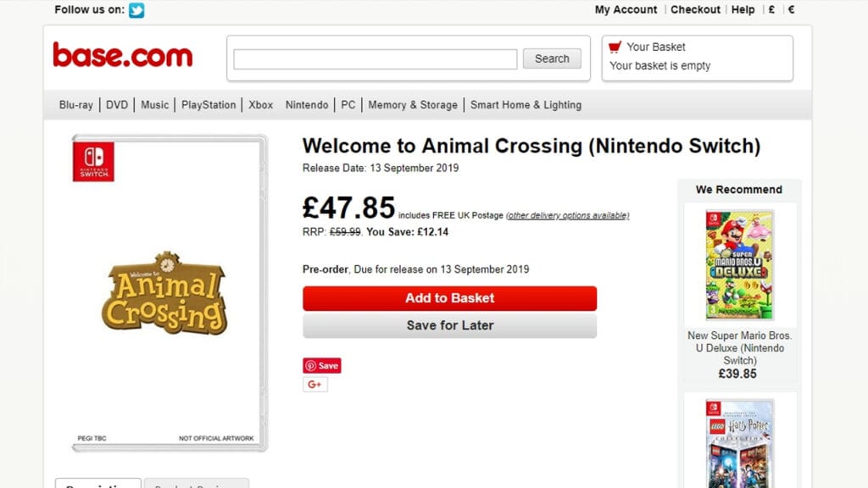Open the Blu-ray menu category

[76, 105]
